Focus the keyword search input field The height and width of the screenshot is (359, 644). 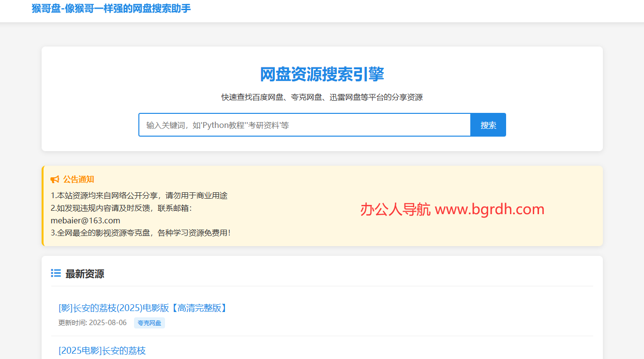(304, 125)
